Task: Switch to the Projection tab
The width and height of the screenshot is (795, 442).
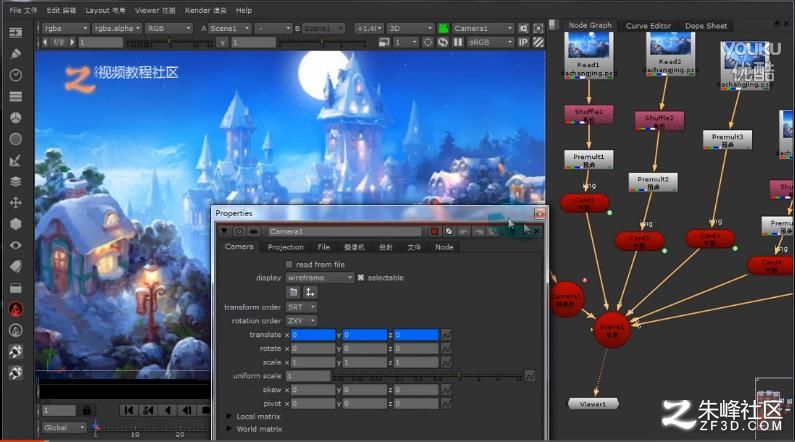Action: pos(285,247)
